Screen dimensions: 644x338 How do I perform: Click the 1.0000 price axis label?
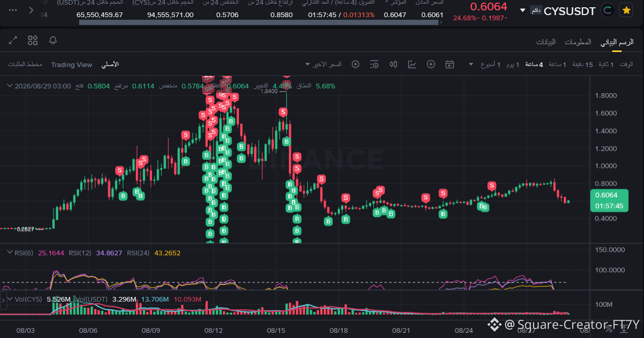605,166
